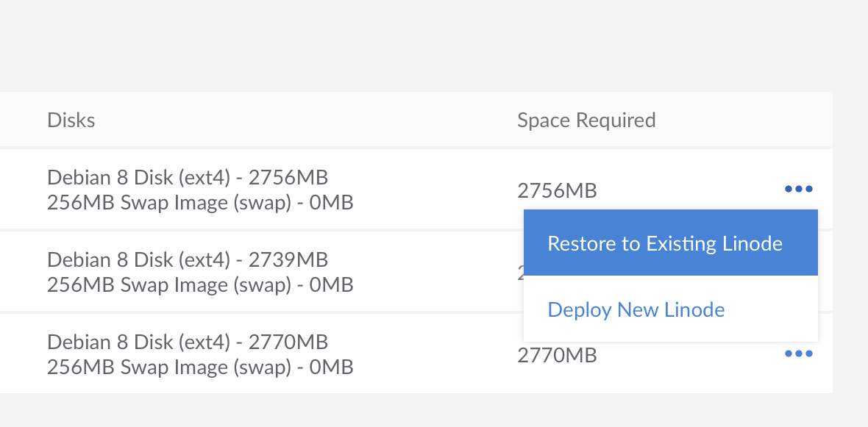868x427 pixels.
Task: Select the Debian 8 Disk 2756MB entry
Action: point(188,177)
